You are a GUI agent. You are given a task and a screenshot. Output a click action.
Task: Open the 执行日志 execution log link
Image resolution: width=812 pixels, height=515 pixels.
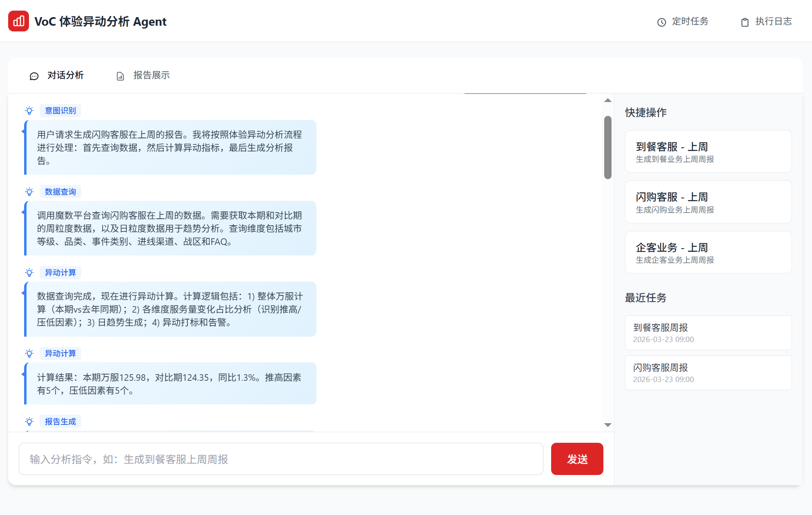(x=766, y=22)
